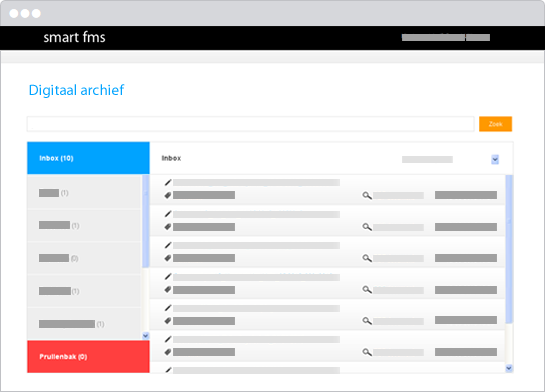Click the orange Zoek search button
This screenshot has width=545, height=392.
coord(495,124)
